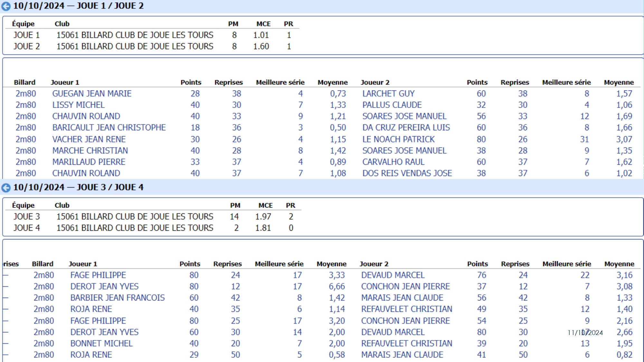The image size is (644, 362).
Task: Click player BARBIER JEAN FRANCOIS
Action: tap(118, 298)
